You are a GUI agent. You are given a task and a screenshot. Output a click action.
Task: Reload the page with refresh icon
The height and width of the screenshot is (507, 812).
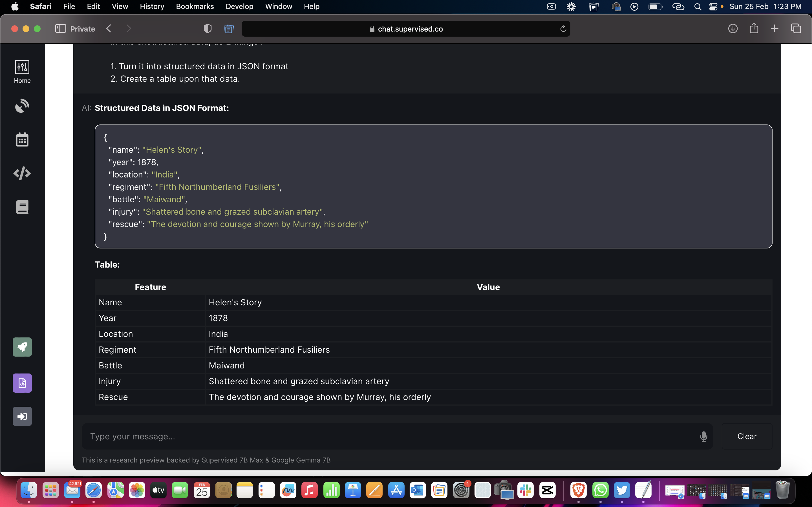563,29
